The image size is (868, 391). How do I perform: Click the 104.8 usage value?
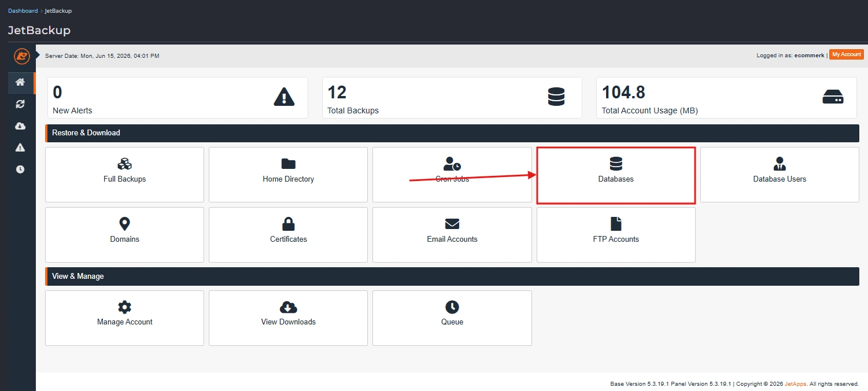(623, 93)
